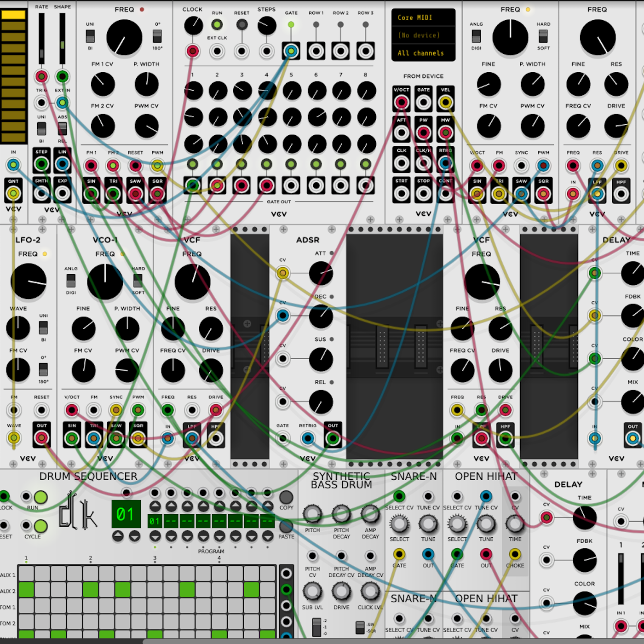Click the ADSR ATT knob

321,273
